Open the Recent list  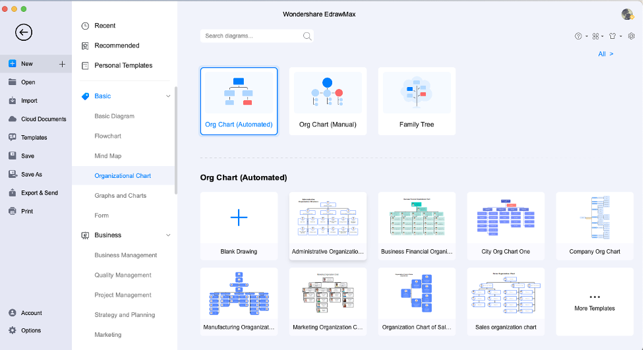click(105, 26)
